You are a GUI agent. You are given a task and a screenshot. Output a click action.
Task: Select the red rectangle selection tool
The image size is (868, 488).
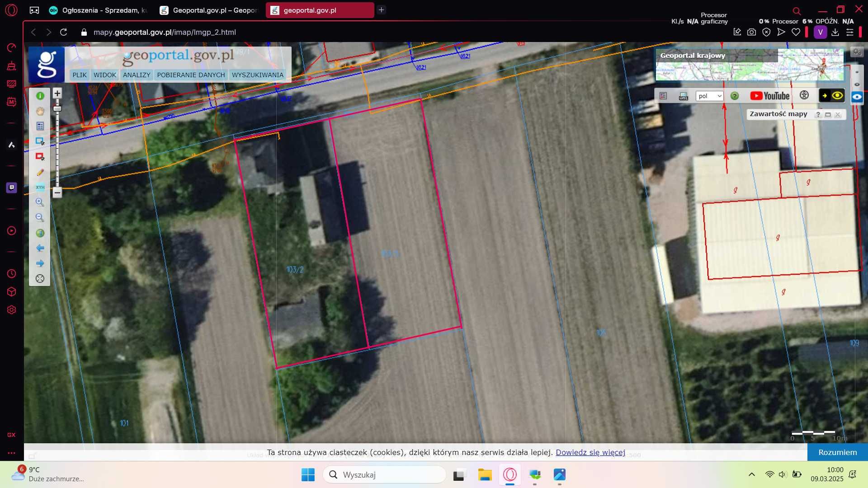pos(40,157)
